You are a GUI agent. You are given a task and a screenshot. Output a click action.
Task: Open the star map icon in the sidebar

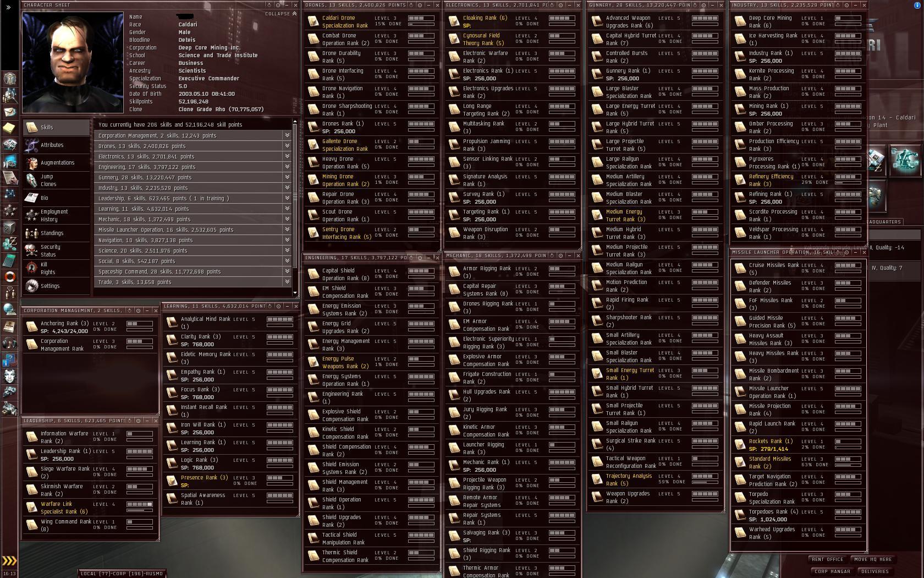click(9, 194)
